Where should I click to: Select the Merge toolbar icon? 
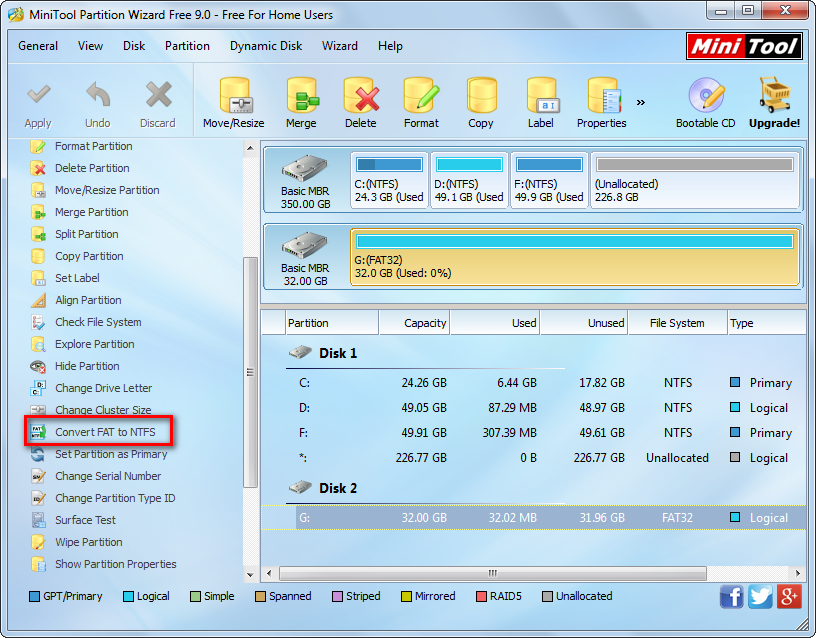pyautogui.click(x=302, y=96)
